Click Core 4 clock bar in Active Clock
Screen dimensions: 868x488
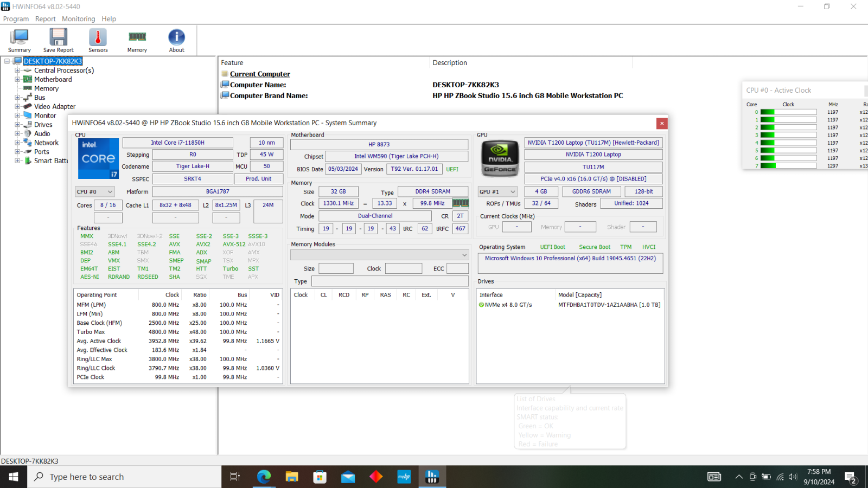(788, 143)
